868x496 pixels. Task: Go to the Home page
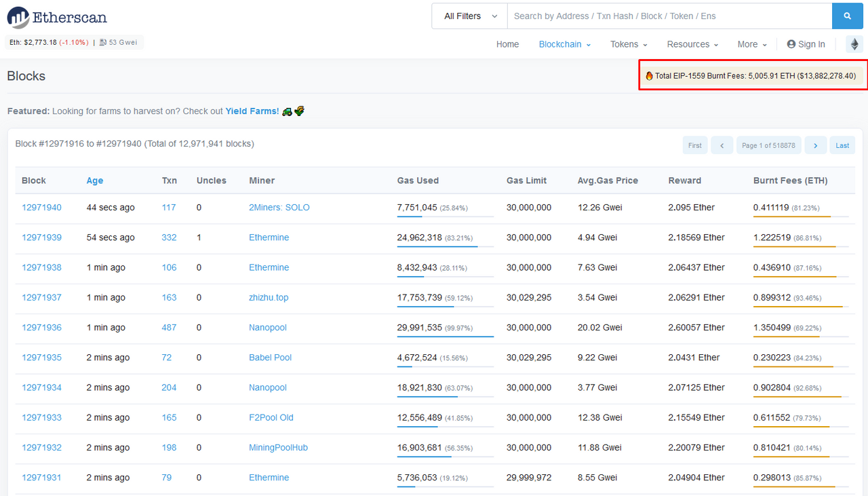507,44
